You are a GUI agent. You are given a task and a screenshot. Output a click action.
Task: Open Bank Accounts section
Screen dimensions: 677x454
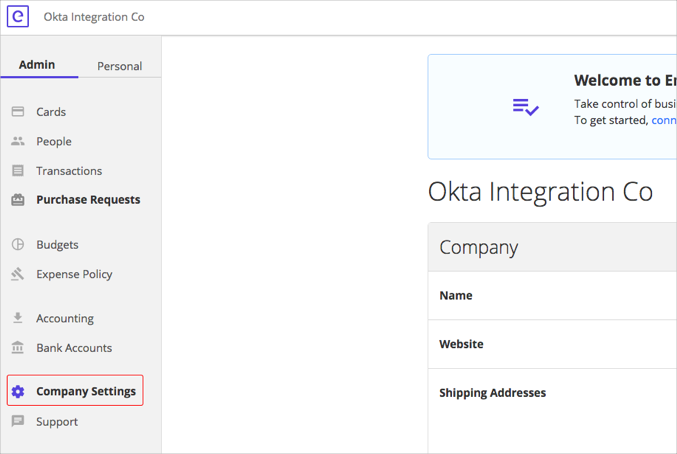(74, 348)
